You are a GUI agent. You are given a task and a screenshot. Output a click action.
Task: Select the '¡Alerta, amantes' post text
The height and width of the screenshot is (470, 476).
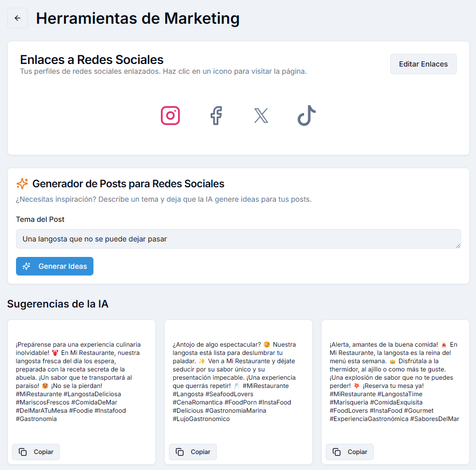point(392,381)
